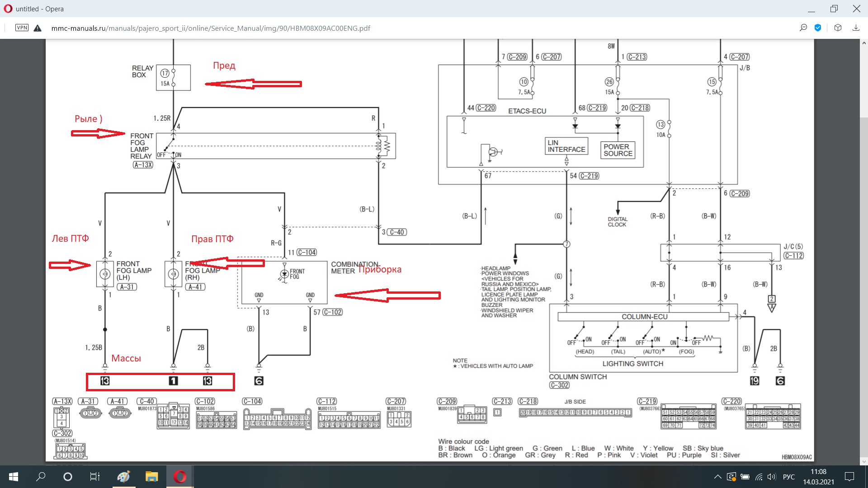868x488 pixels.
Task: Open File Explorer from taskbar
Action: click(x=151, y=477)
